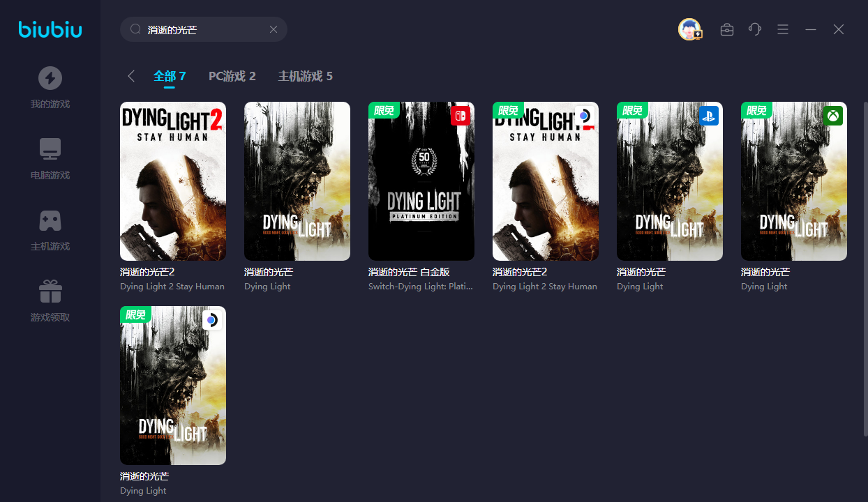Switch to the 主机游戏 5 tab
Viewport: 868px width, 502px height.
[306, 76]
